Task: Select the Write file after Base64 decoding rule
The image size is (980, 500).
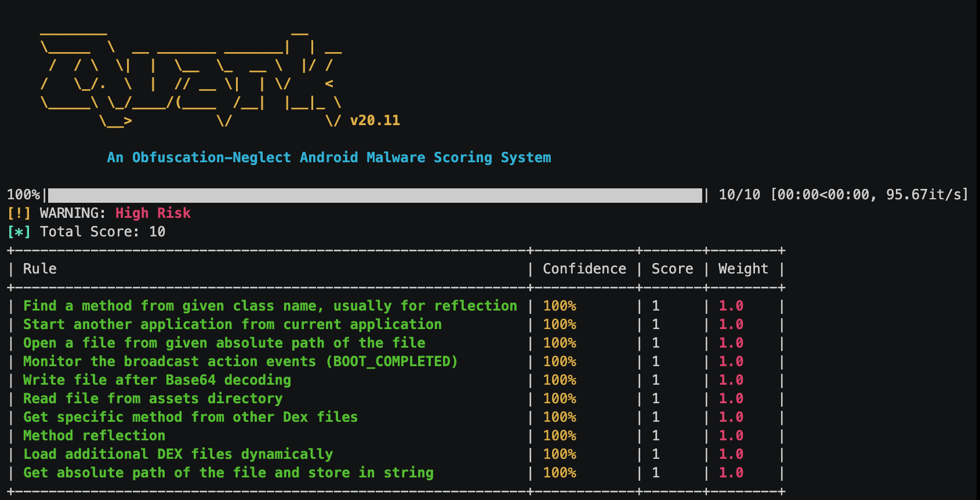Action: [157, 380]
